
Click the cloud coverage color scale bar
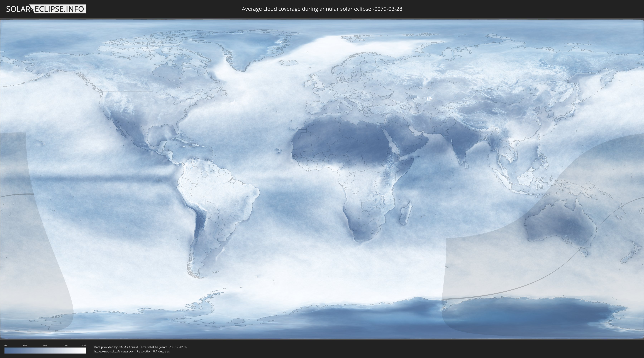(x=45, y=350)
